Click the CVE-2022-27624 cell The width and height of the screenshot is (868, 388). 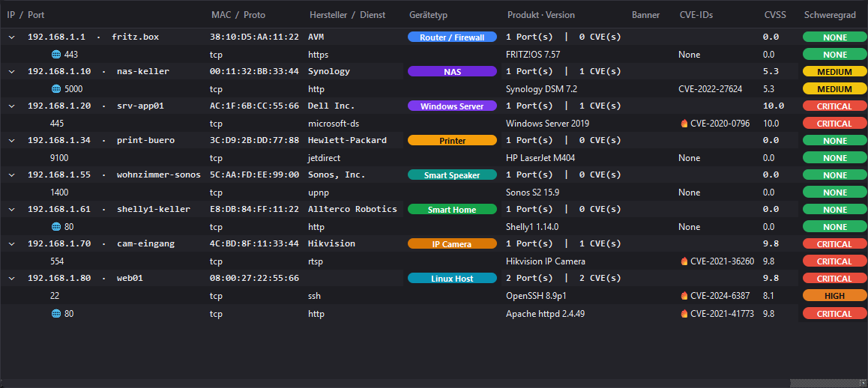coord(711,88)
